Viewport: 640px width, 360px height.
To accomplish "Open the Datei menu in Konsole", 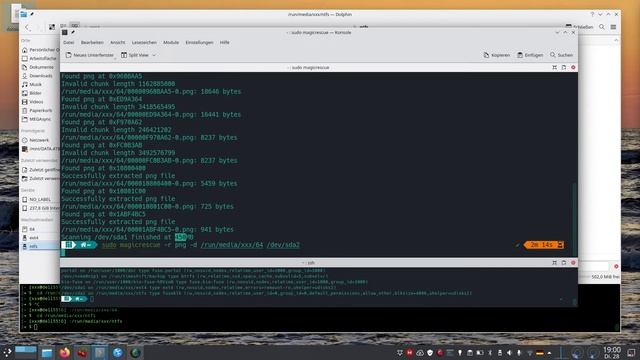I will [69, 42].
